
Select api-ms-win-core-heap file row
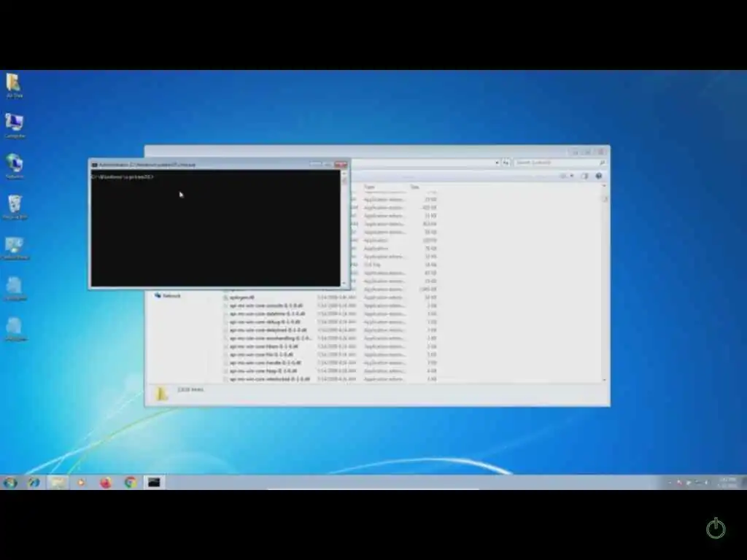click(x=330, y=370)
